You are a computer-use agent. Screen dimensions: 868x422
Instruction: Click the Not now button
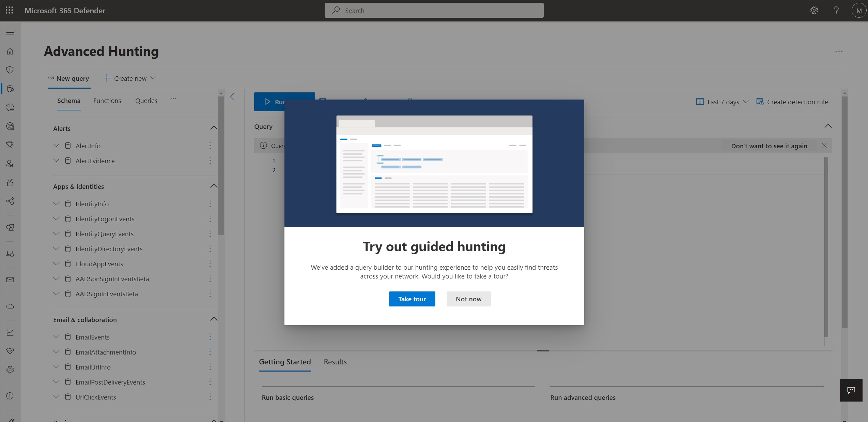468,299
